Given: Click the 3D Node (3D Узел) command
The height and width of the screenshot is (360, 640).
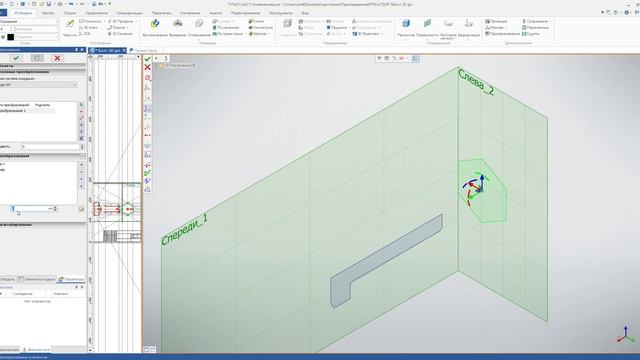Looking at the screenshot, I should tap(88, 27).
